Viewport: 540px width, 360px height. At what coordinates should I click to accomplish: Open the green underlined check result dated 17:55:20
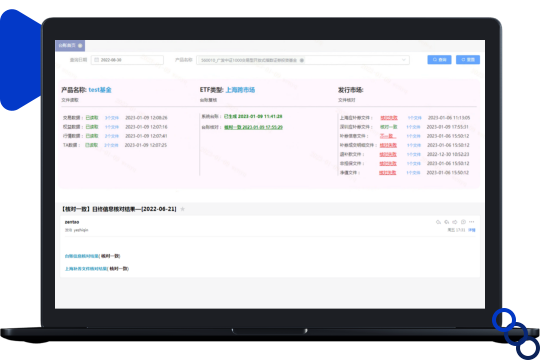tap(253, 127)
